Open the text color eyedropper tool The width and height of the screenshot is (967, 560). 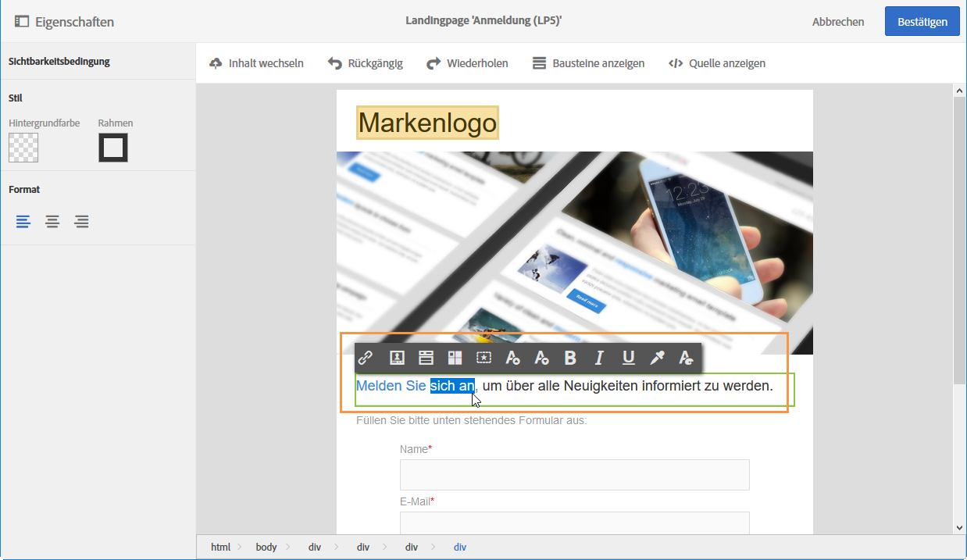[657, 358]
